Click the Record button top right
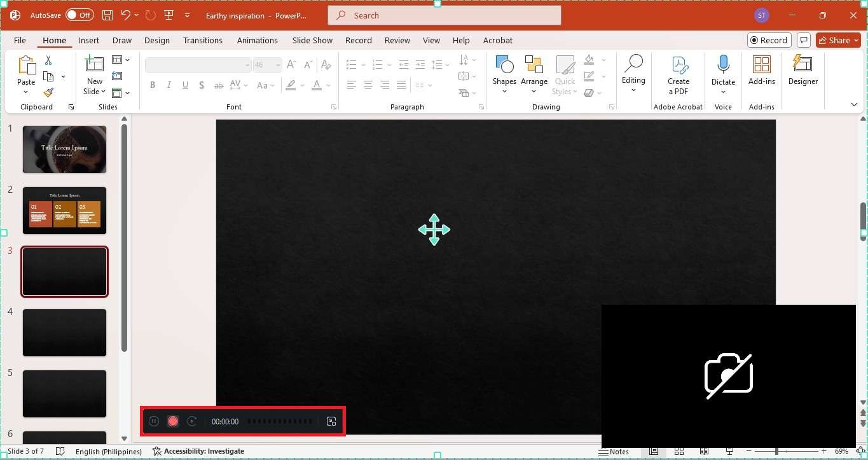Screen dimensions: 868x460 click(769, 40)
